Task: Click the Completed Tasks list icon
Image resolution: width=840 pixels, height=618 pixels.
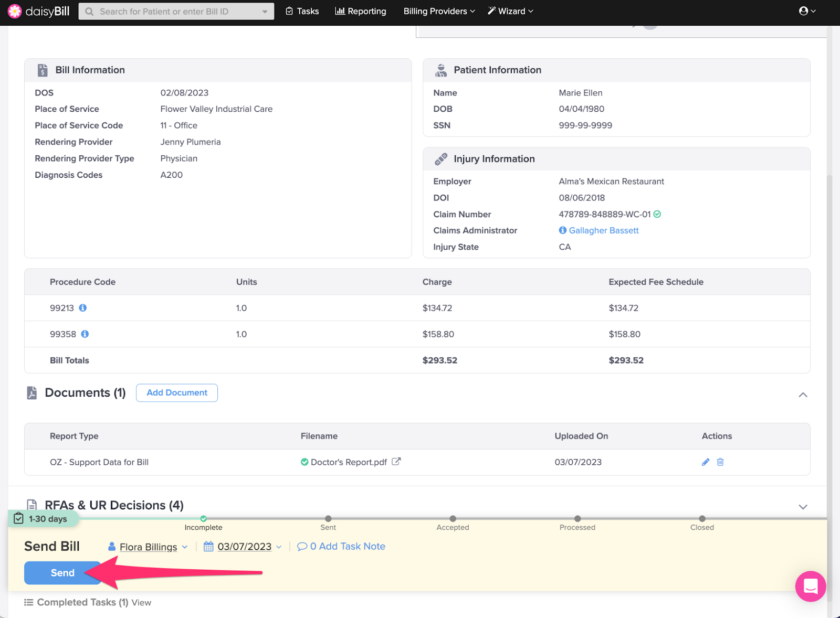Action: tap(29, 602)
